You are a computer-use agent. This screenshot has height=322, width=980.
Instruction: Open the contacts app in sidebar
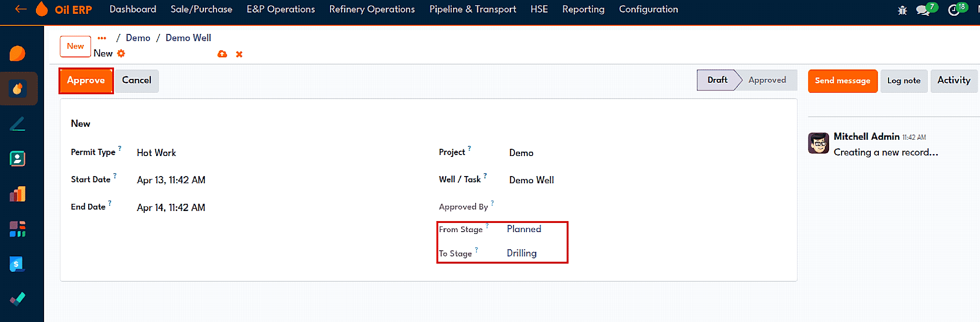[18, 158]
